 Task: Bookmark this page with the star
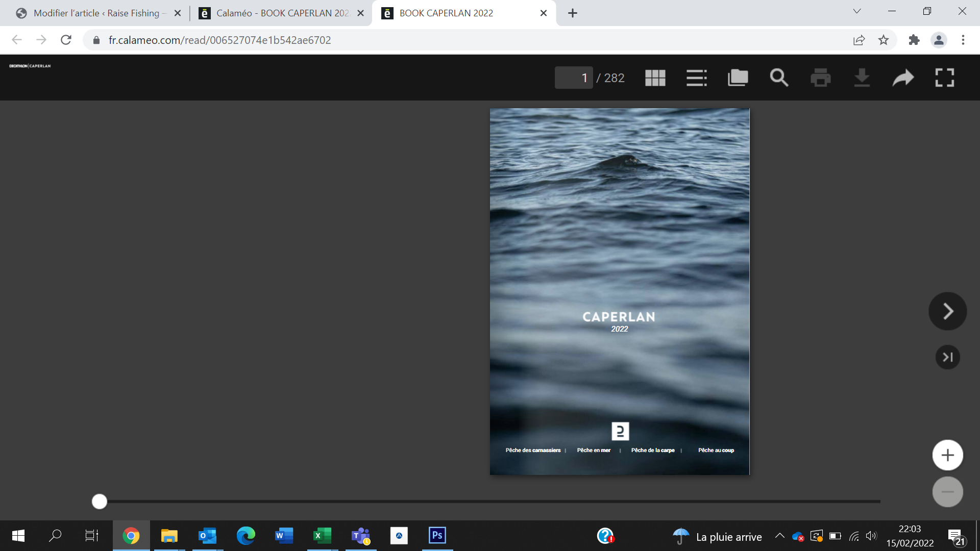[884, 40]
